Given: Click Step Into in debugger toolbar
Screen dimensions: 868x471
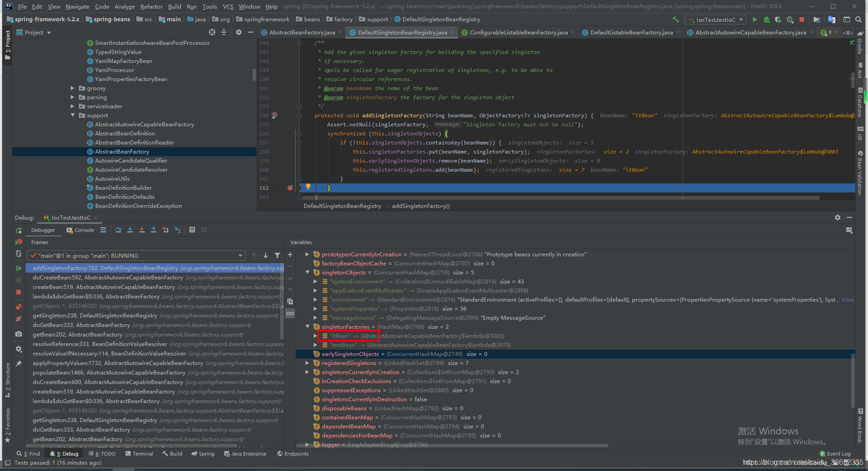Looking at the screenshot, I should pos(130,230).
